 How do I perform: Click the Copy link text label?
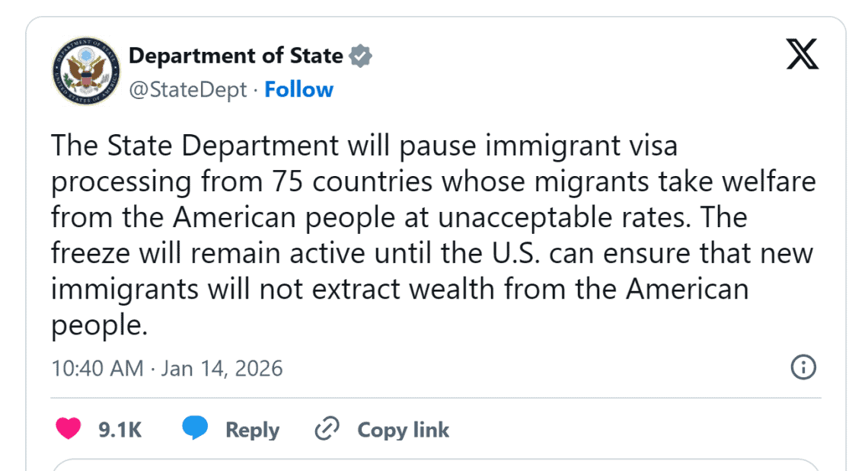click(x=403, y=429)
